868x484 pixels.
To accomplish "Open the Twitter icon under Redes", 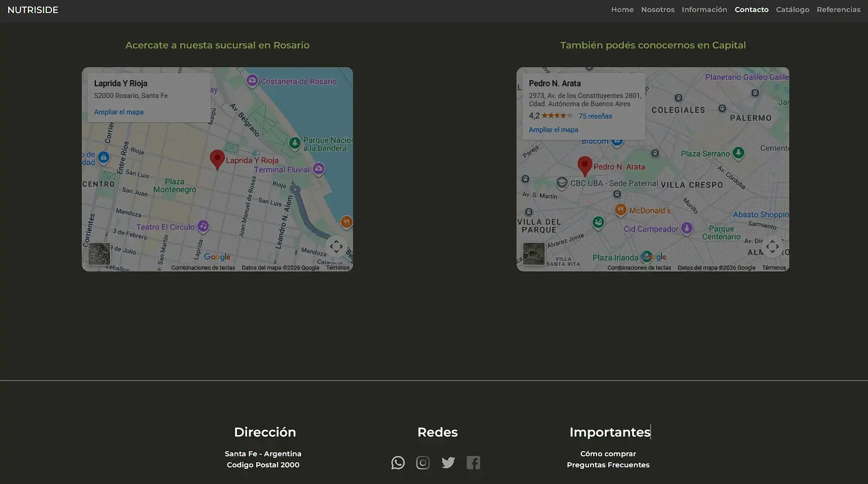I will click(x=448, y=462).
